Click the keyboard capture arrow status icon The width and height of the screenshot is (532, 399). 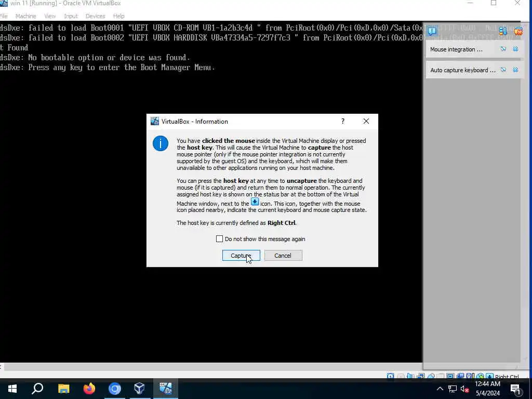[x=490, y=376]
